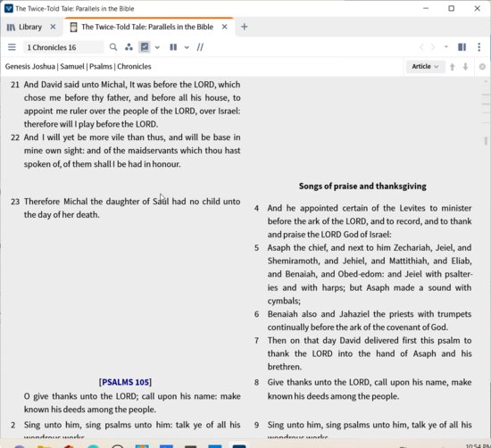Screen dimensions: 491x448
Task: Jump to previous article with up arrow
Action: (x=453, y=67)
